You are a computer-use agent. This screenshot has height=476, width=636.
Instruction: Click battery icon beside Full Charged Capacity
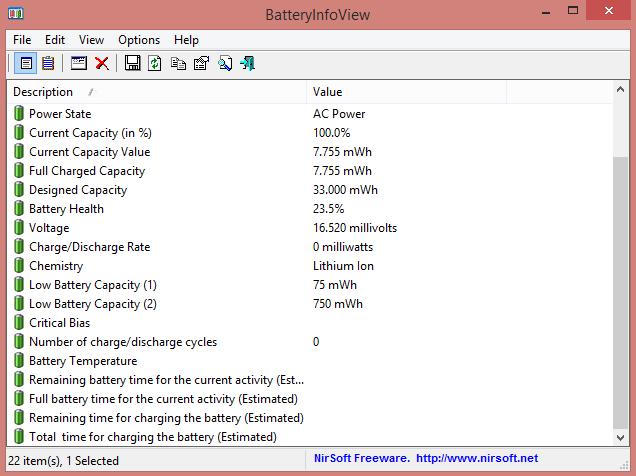click(19, 170)
